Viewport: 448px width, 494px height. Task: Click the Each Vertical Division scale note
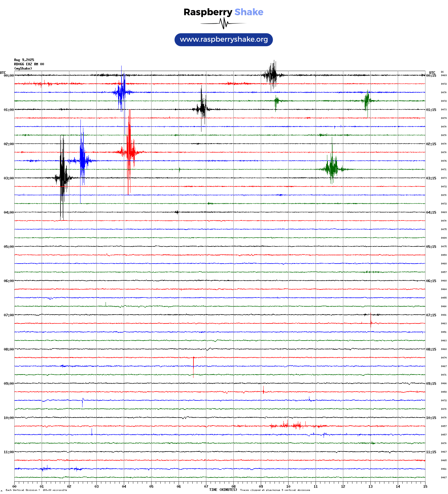[36, 490]
